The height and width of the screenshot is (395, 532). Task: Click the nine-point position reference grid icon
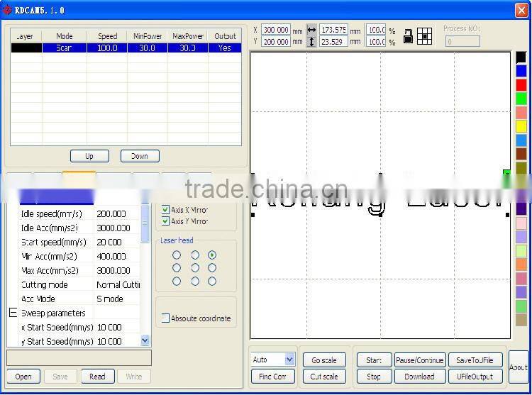tap(424, 36)
